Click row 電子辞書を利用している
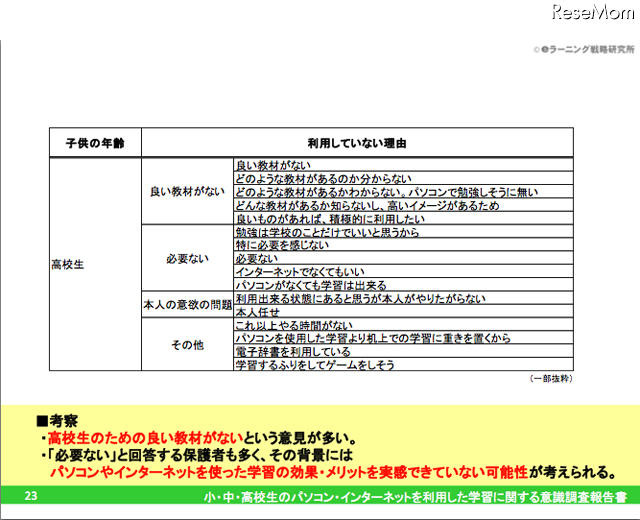 [x=403, y=351]
